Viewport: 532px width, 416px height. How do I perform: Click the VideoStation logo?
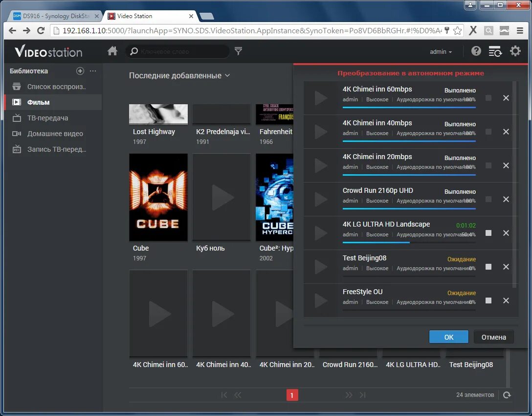[48, 51]
